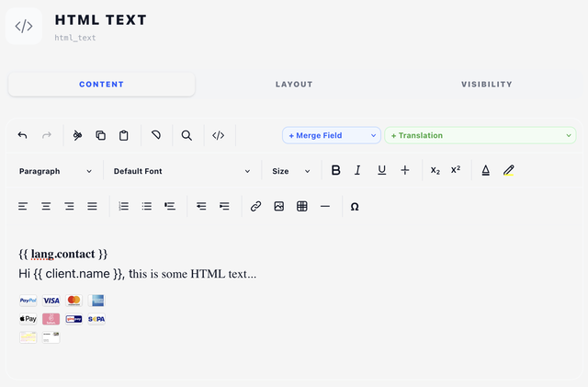Insert special character omega symbol
Screen dimensions: 588x387
(x=355, y=207)
